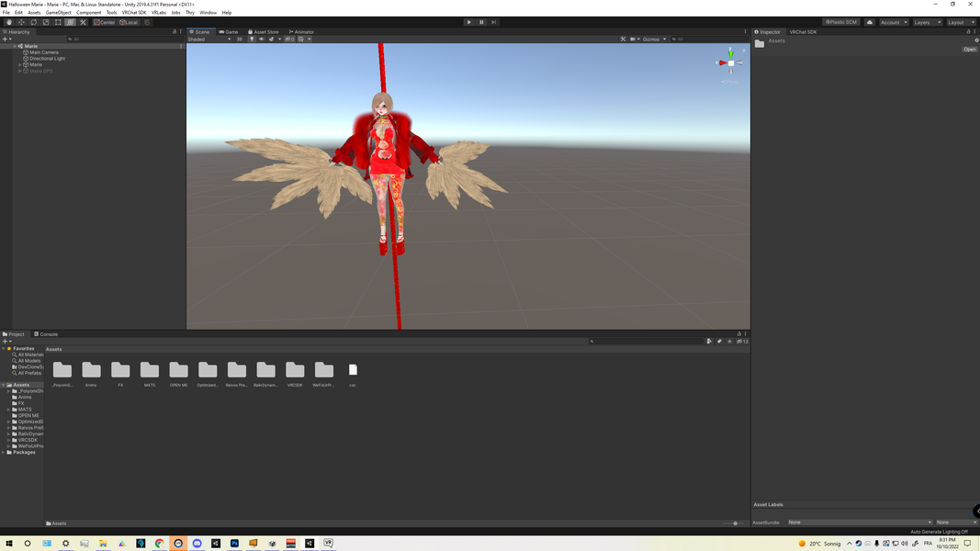Adjust the asset icon size slider

pos(735,523)
